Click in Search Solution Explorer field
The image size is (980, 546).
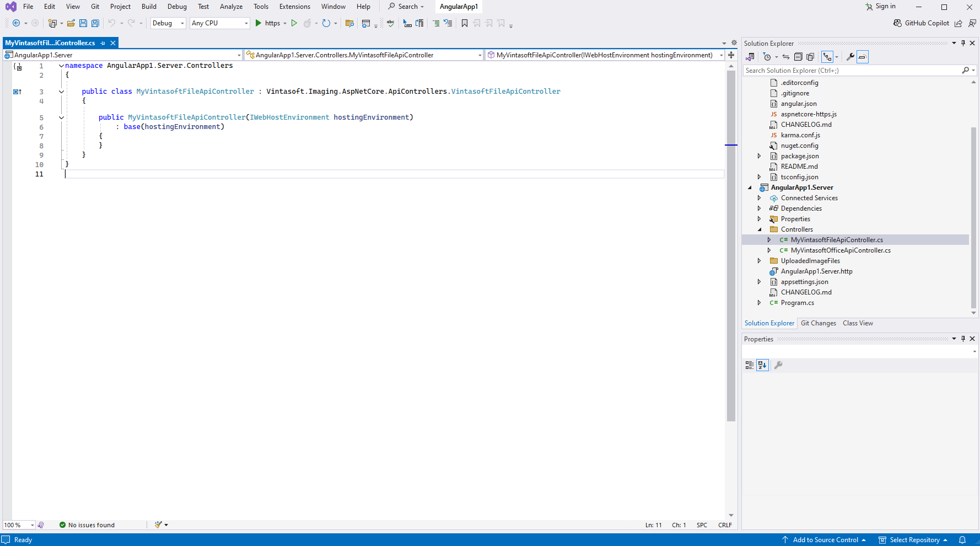[x=852, y=71]
